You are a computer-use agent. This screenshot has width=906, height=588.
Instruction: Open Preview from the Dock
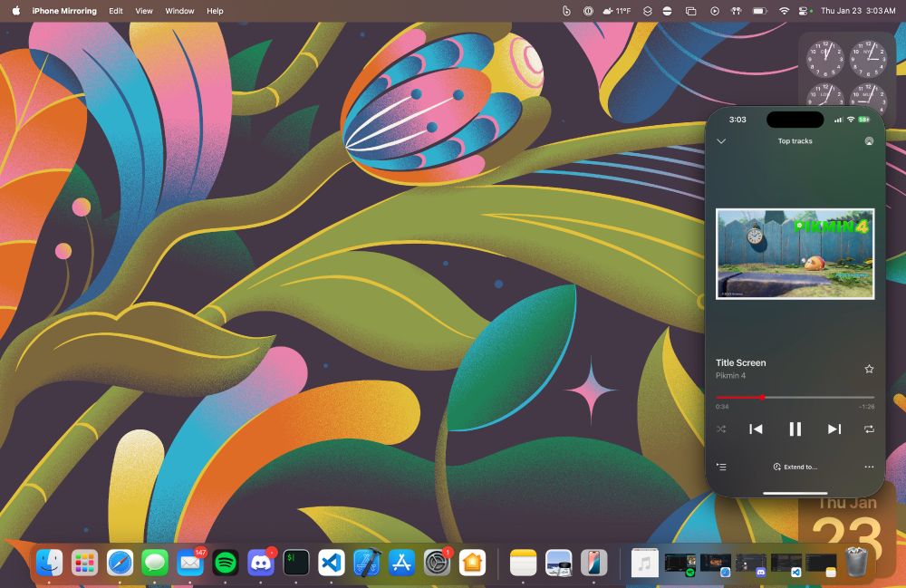558,563
